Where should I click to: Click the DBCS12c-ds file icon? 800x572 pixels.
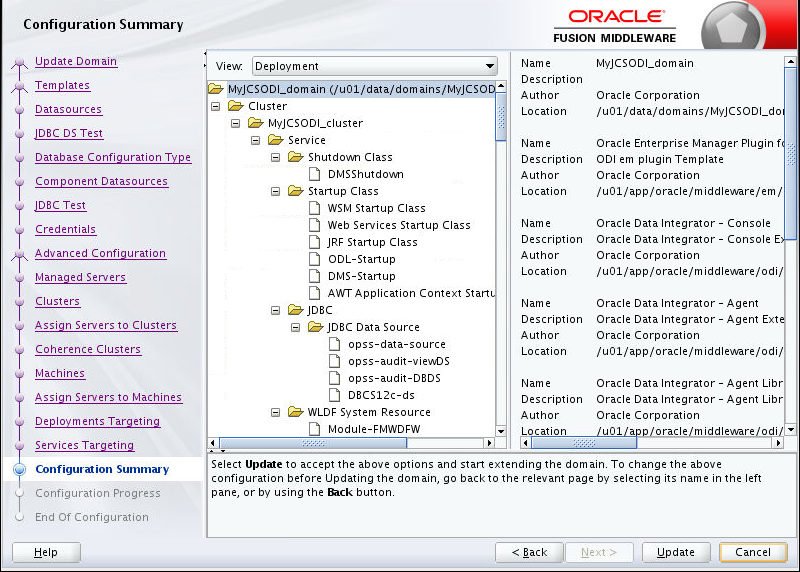tap(335, 395)
